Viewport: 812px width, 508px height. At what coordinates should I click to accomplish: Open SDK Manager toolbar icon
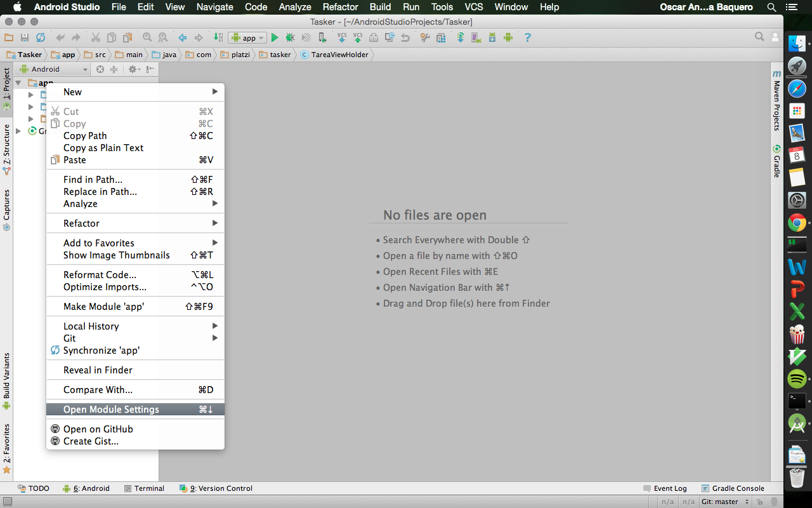(492, 37)
